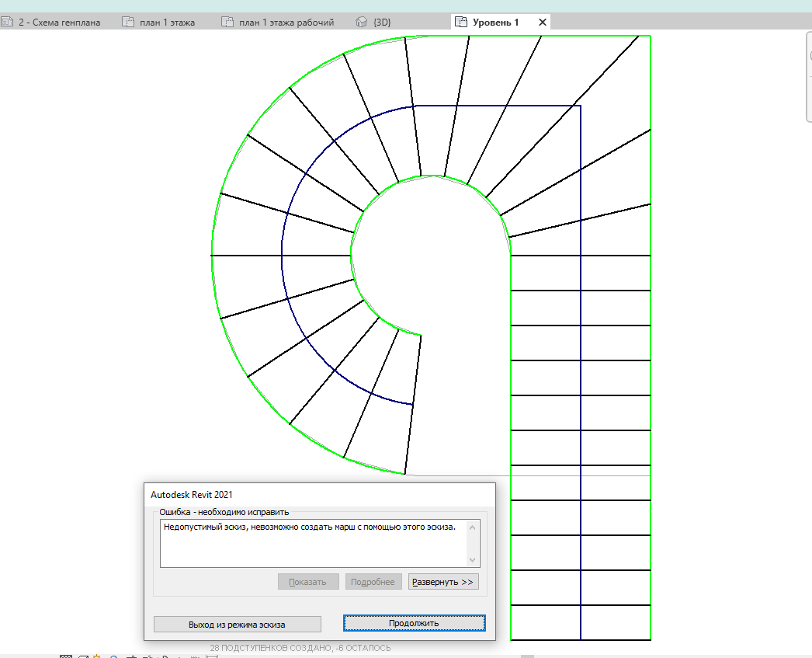
Task: Close the 'Уровень 1' tab with the X
Action: 542,23
